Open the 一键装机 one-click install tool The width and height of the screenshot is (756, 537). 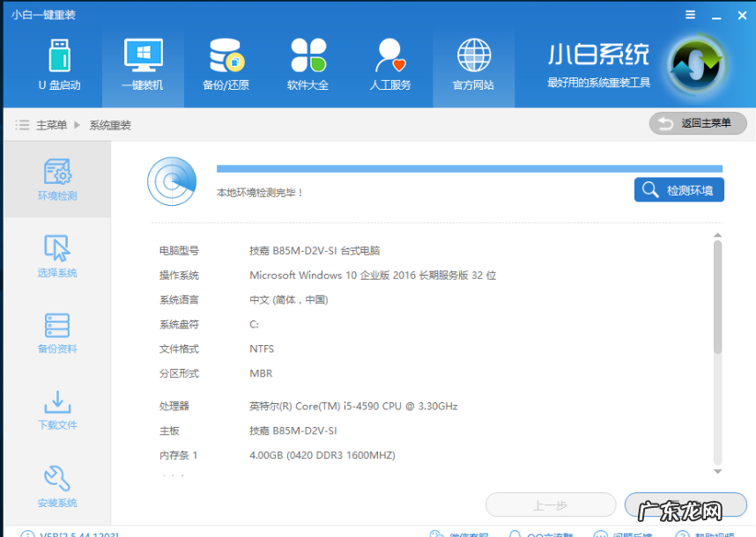point(143,63)
